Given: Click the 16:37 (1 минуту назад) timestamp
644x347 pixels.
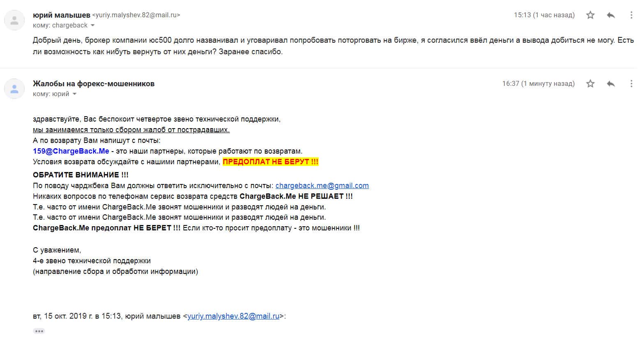Looking at the screenshot, I should [538, 84].
